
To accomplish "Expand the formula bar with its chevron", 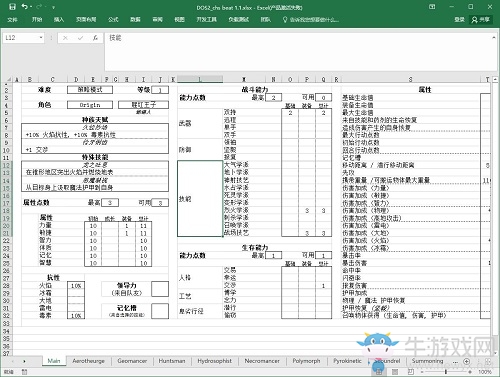I will point(494,38).
